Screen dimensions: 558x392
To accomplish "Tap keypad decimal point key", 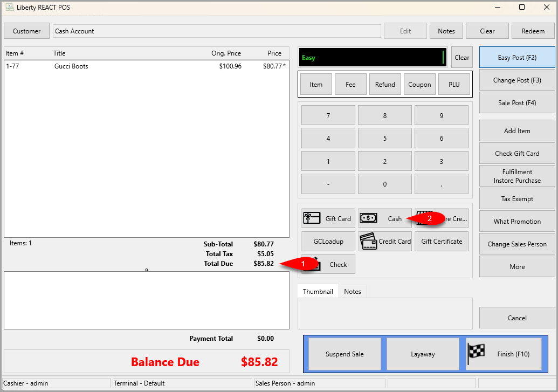I will (441, 184).
